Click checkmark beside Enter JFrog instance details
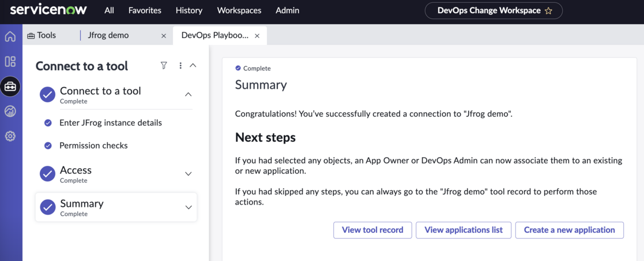Image resolution: width=644 pixels, height=261 pixels. coord(48,123)
